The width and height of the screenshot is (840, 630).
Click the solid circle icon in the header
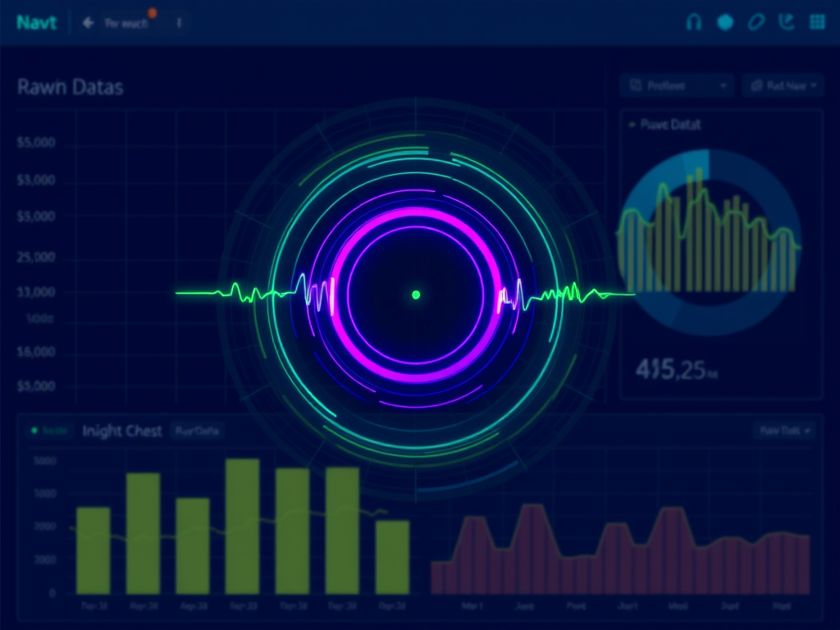tap(725, 22)
